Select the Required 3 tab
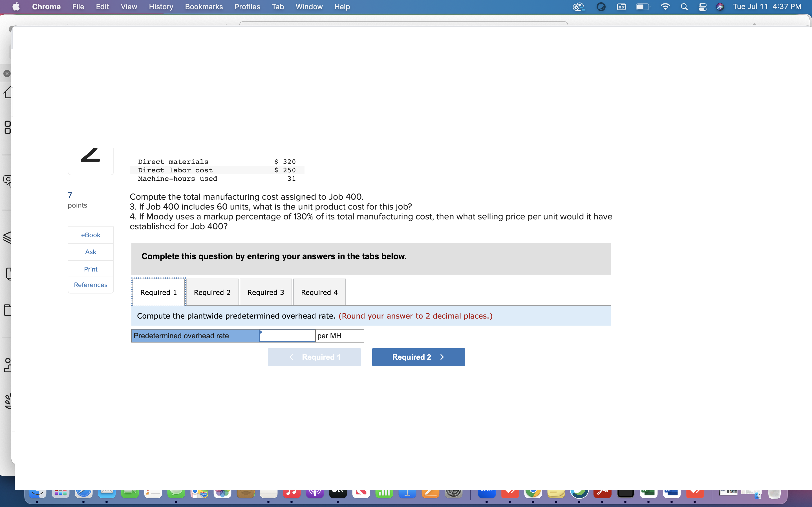The height and width of the screenshot is (507, 812). (265, 292)
